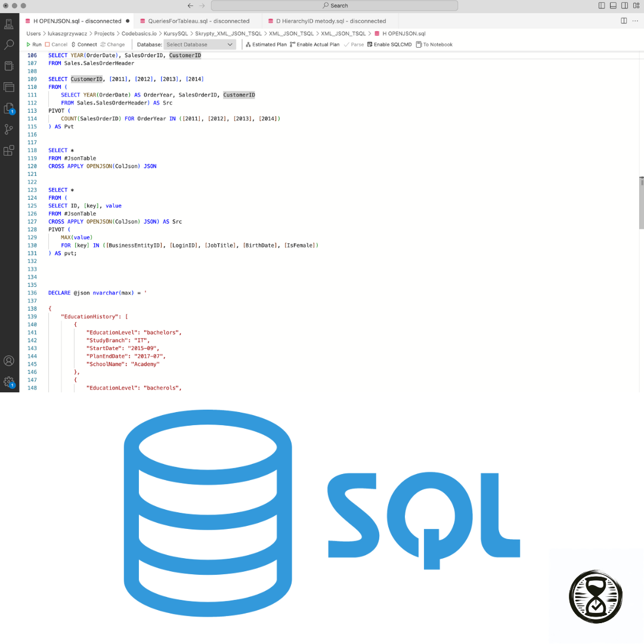Select the KursySQL breadcrumb segment

click(x=176, y=33)
